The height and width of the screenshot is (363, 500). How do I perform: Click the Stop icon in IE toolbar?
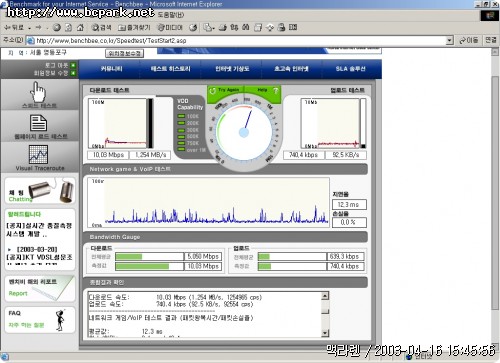point(57,28)
